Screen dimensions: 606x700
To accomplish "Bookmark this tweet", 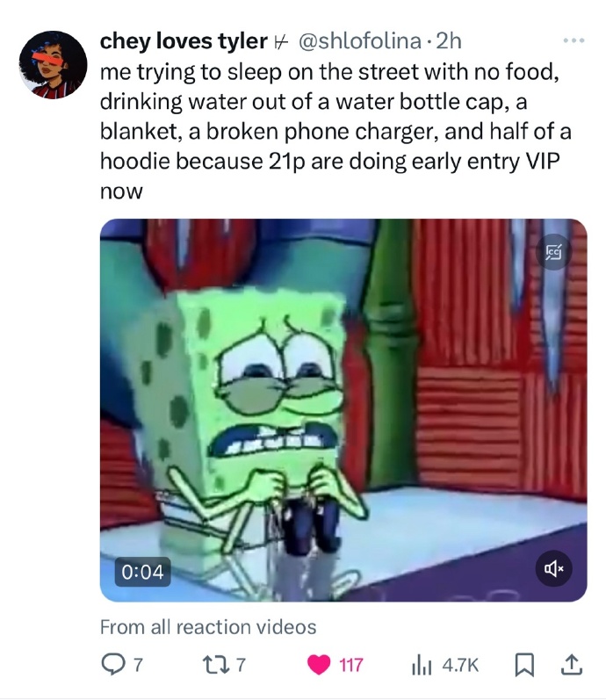I will (523, 665).
